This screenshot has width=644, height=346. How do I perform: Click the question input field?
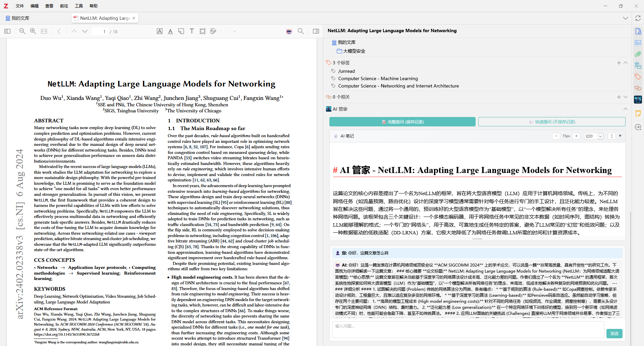[468, 329]
